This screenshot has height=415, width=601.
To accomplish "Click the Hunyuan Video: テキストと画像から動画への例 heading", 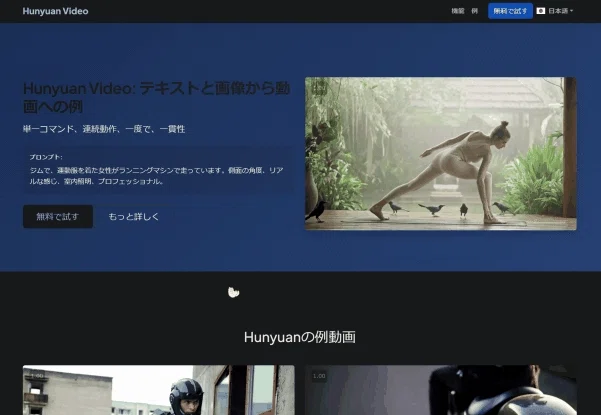I will click(156, 97).
